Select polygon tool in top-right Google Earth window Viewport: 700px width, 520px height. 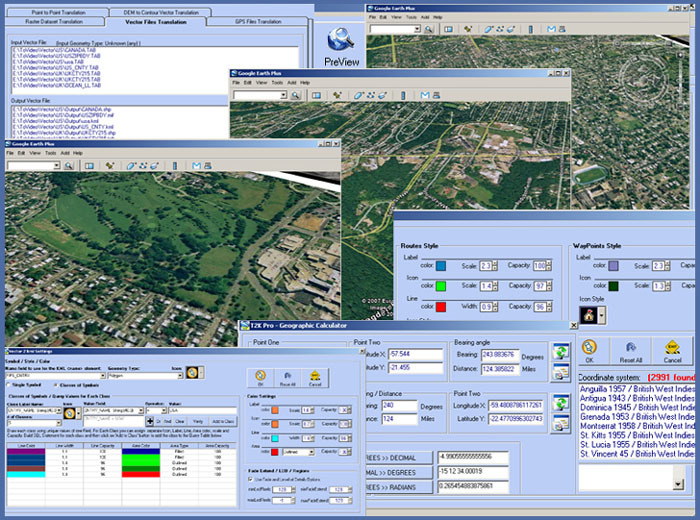pos(488,29)
